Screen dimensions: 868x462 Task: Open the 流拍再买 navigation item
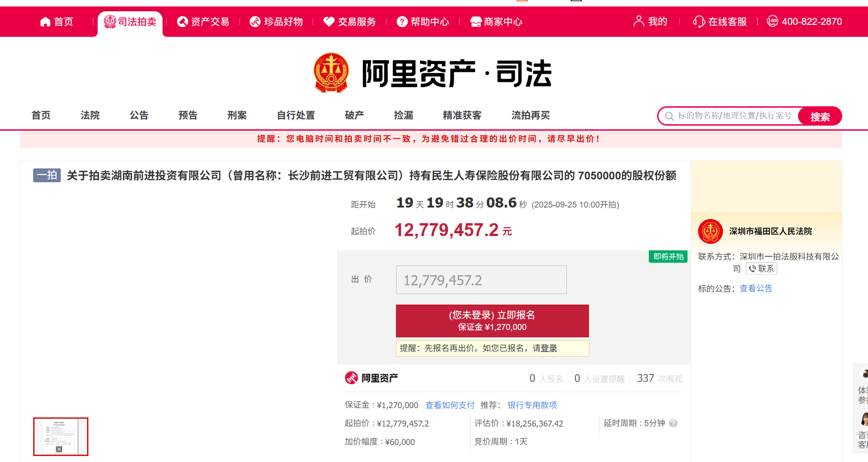(x=531, y=115)
